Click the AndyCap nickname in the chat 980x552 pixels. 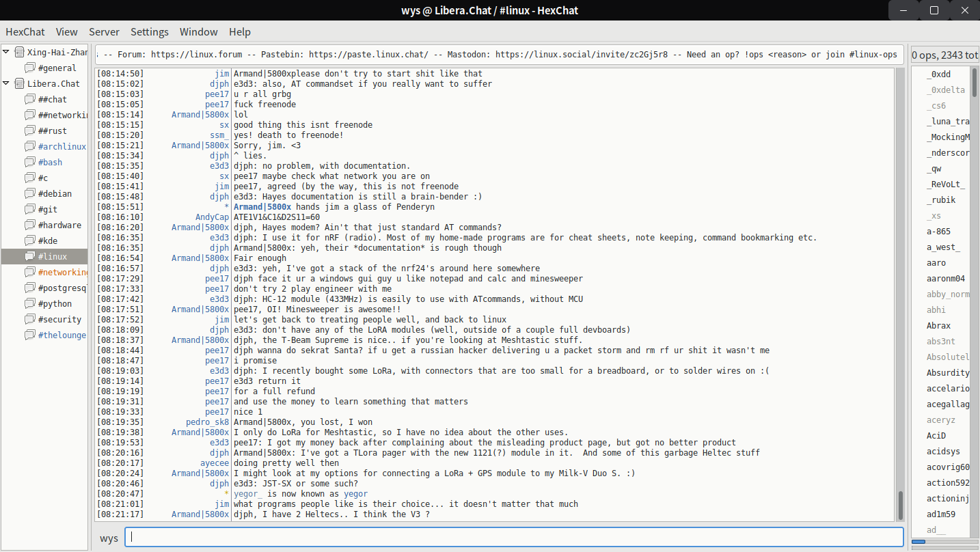212,217
